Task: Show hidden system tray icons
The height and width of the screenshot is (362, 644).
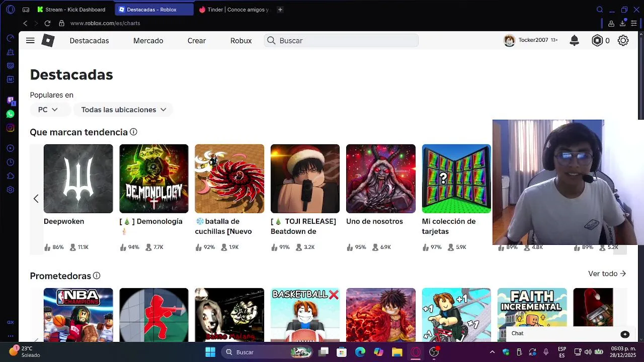Action: 492,352
